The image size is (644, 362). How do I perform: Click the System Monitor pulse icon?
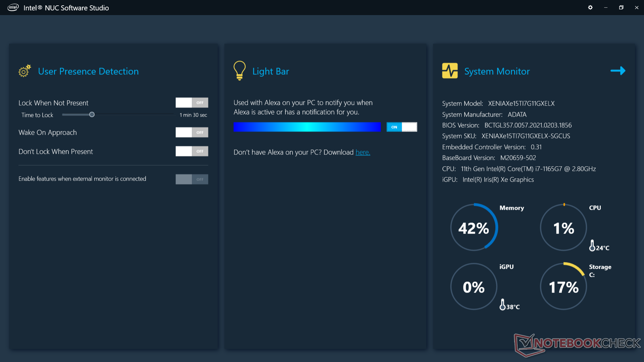click(x=450, y=71)
